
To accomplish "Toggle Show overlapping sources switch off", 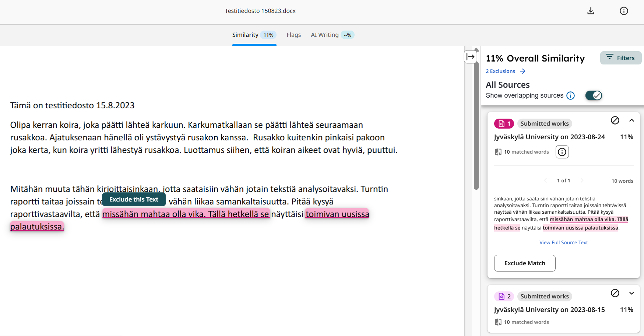I will (593, 96).
